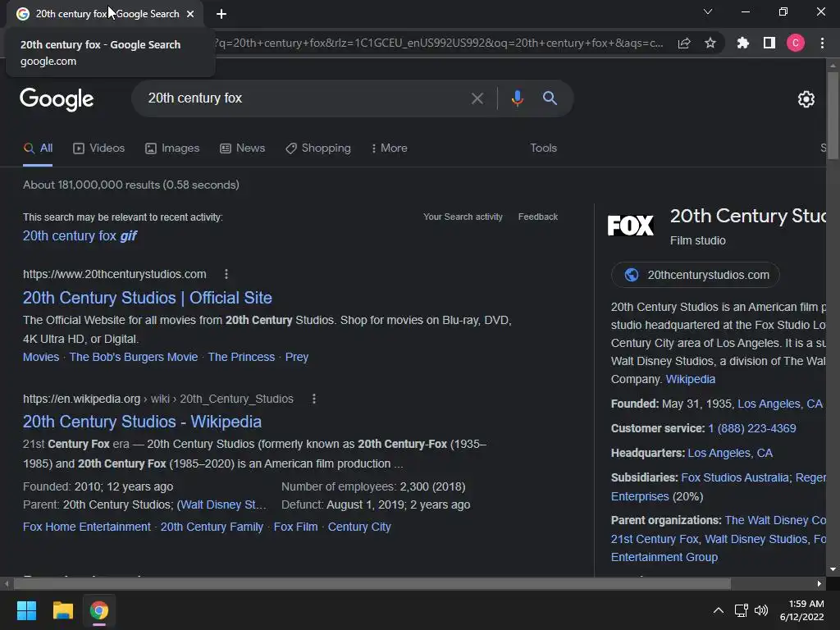The image size is (840, 630).
Task: Start voice search with microphone icon
Action: tap(517, 98)
